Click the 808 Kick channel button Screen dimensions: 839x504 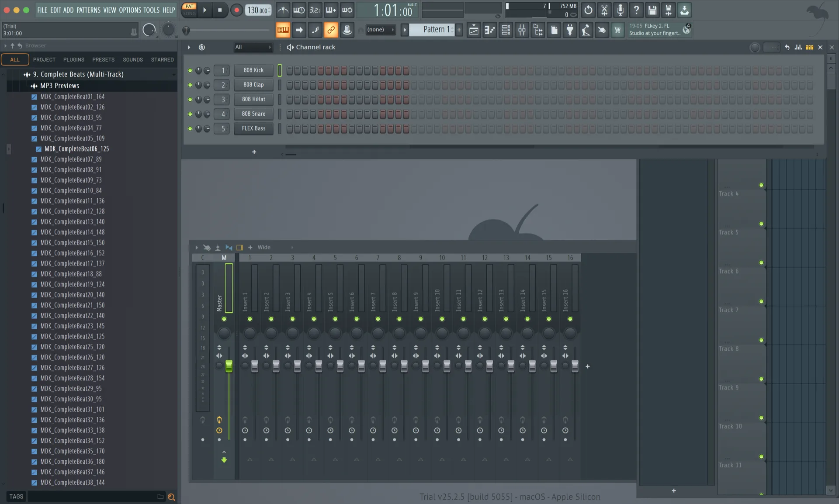pos(253,70)
